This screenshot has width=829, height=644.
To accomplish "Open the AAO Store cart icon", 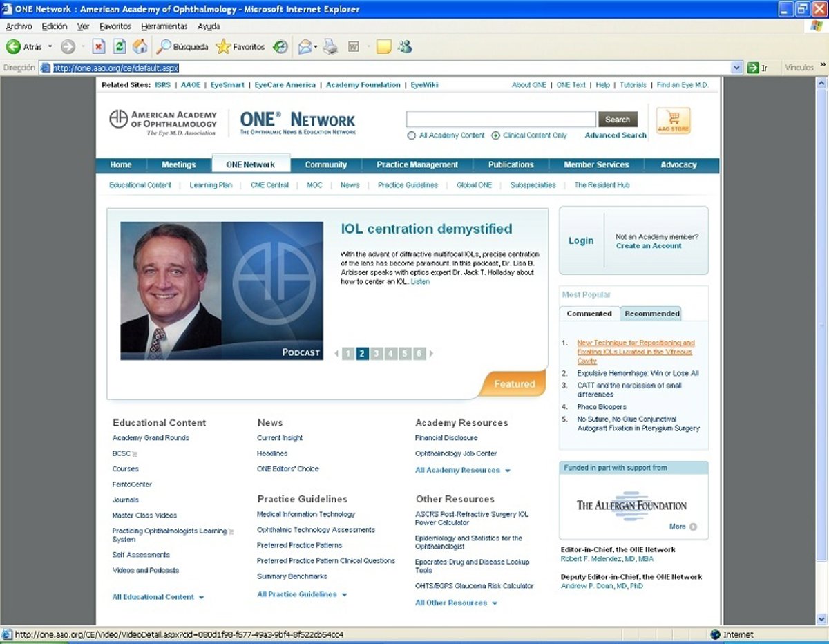I will click(x=673, y=120).
